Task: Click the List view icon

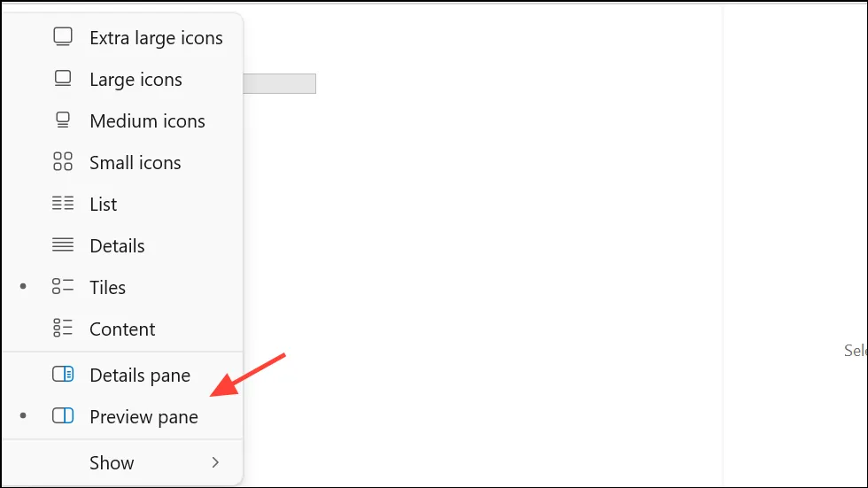Action: tap(63, 203)
